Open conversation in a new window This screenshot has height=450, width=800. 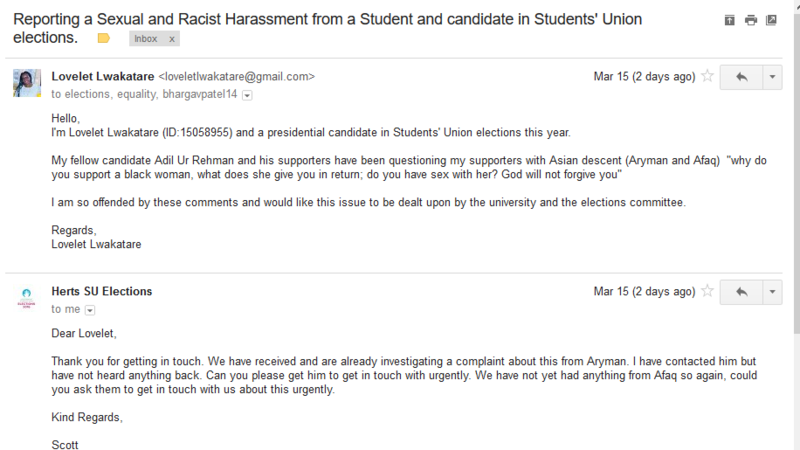pos(771,20)
